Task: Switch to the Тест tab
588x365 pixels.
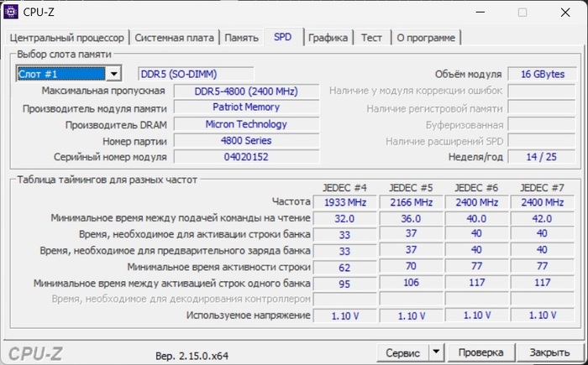Action: click(371, 38)
